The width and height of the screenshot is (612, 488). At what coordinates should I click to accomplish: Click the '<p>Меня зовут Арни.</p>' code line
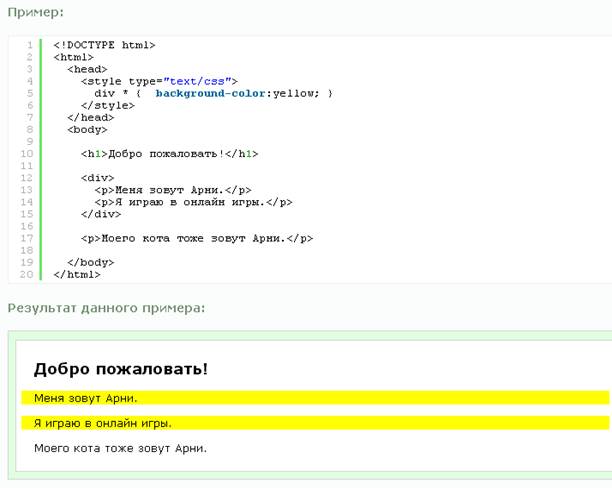(x=173, y=190)
